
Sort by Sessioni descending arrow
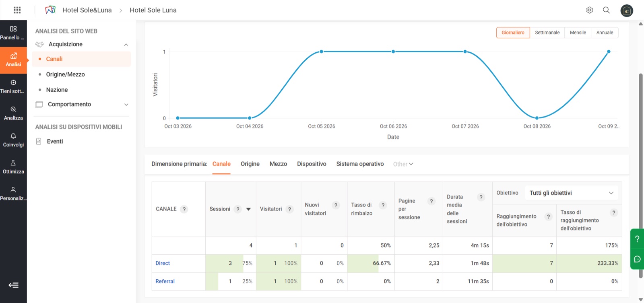coord(248,209)
